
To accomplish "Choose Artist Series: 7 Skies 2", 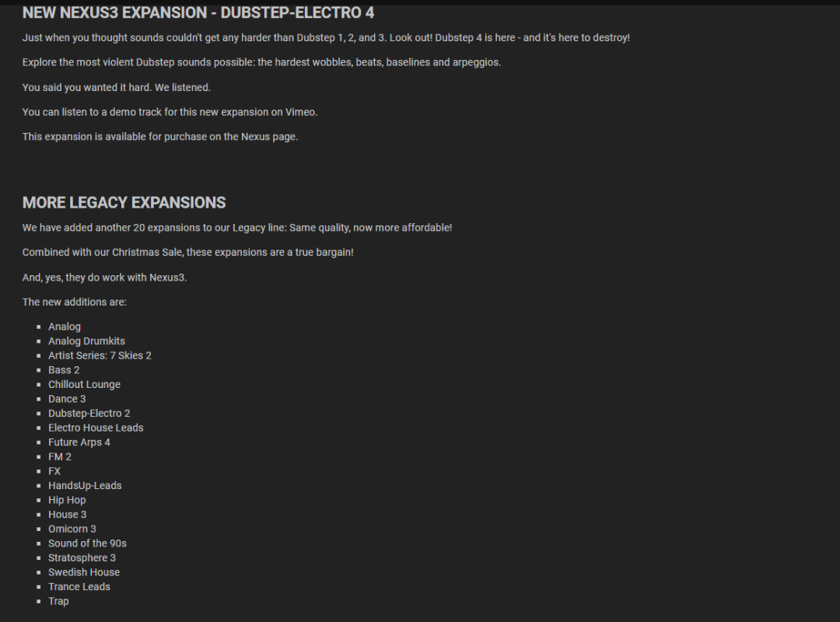I will (x=100, y=356).
